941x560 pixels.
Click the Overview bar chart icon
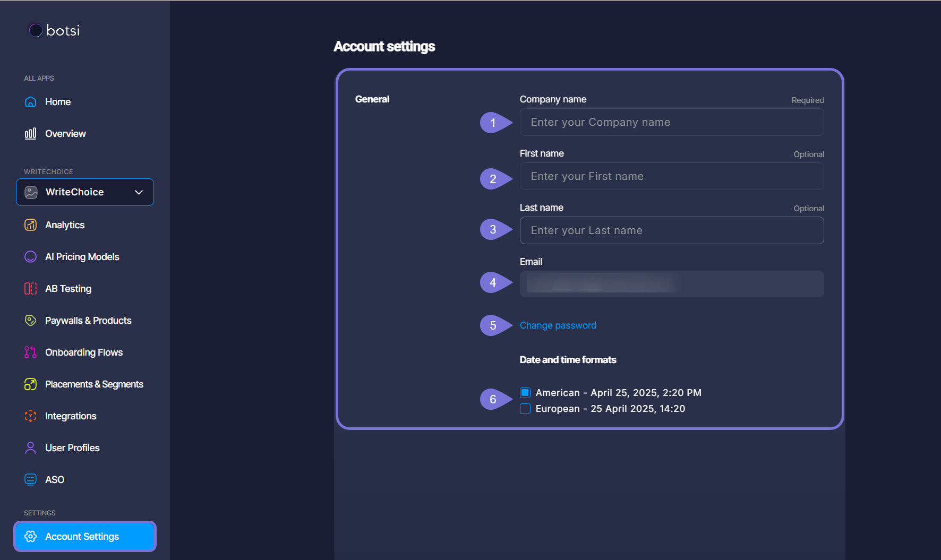coord(31,134)
